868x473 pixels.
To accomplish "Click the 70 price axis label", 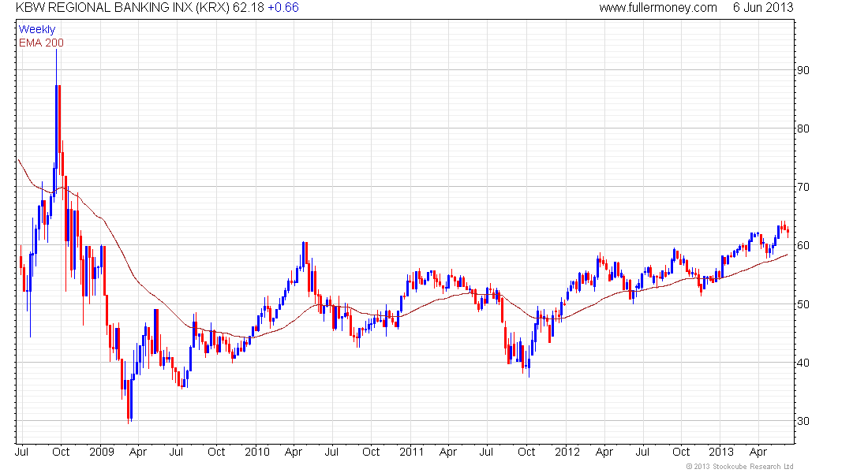I will (803, 188).
